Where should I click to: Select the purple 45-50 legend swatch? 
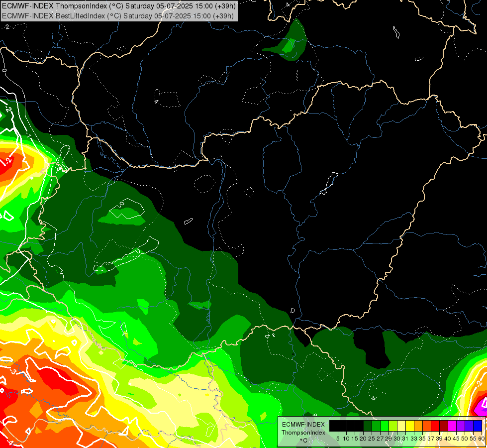tap(461, 426)
